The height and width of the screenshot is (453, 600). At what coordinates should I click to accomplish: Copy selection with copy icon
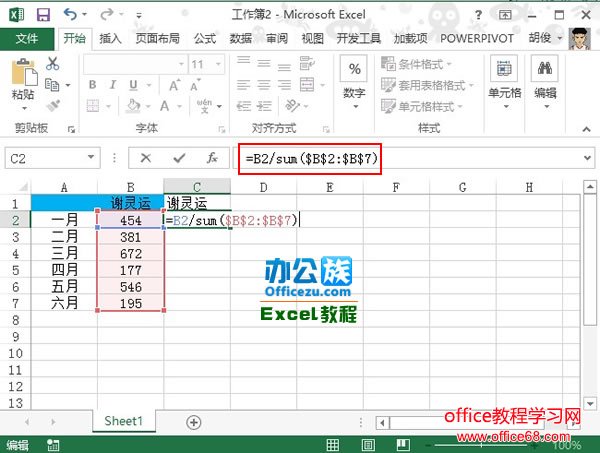(x=52, y=85)
